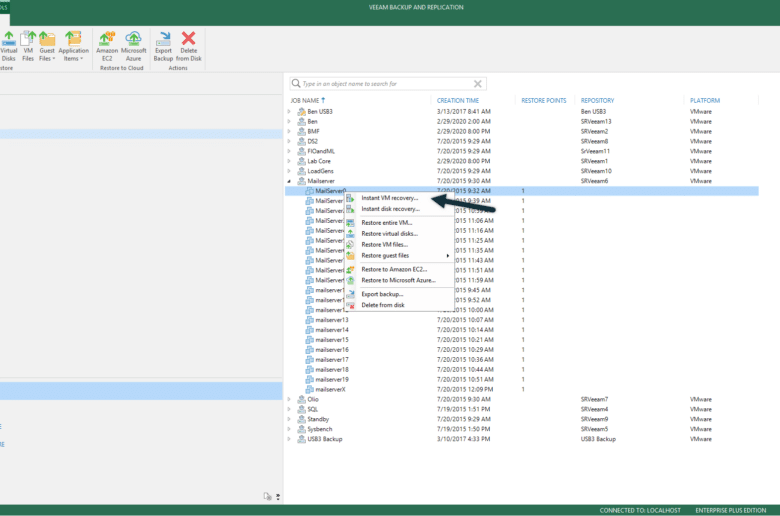Click the Delete from disk menu icon
This screenshot has height=516, width=780.
pyautogui.click(x=350, y=305)
